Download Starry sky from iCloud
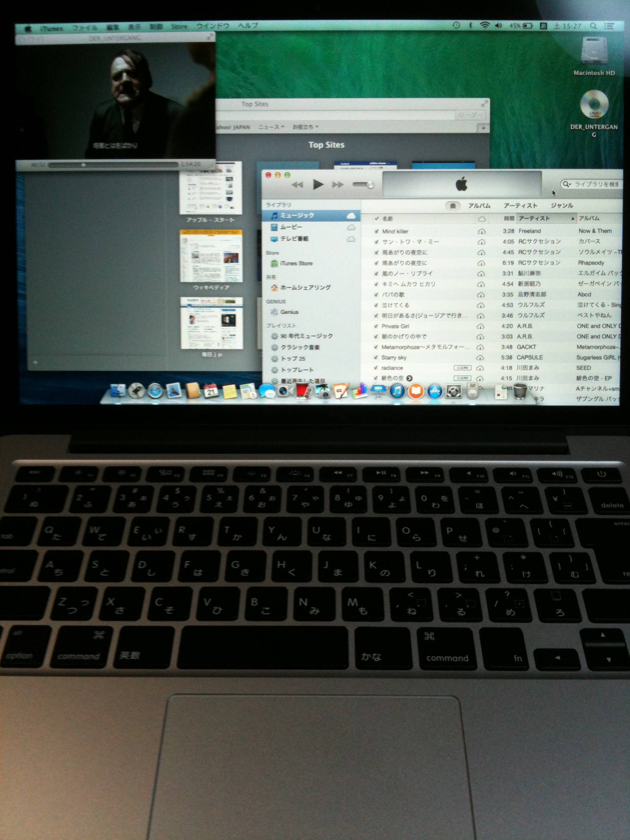 point(480,358)
